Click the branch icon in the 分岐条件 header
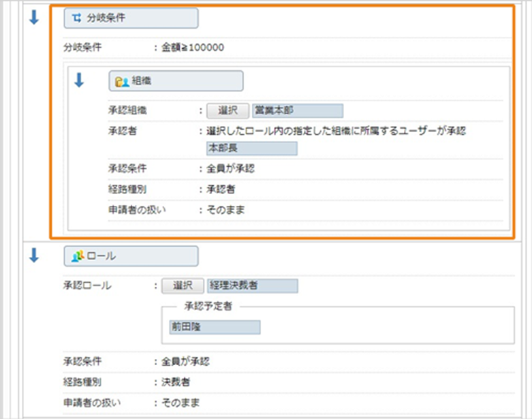The image size is (532, 419). coord(77,18)
